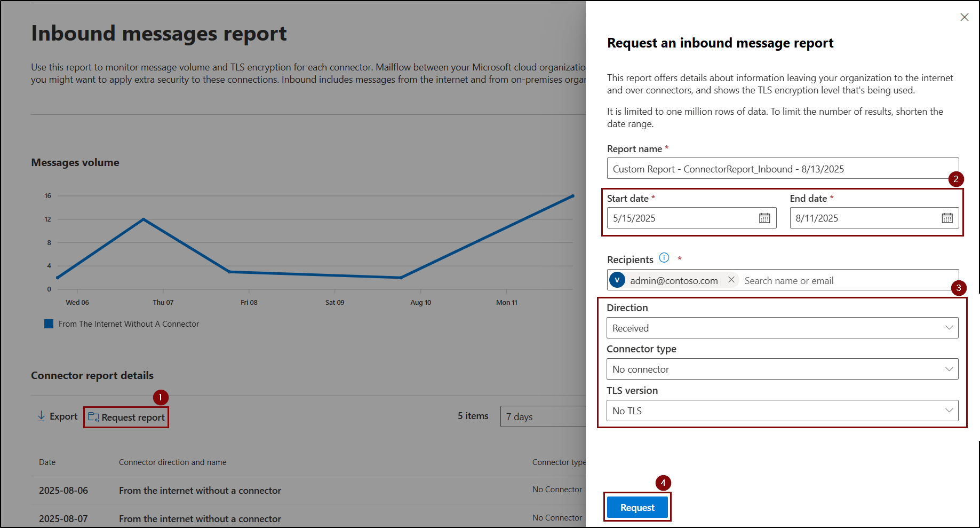Click the Export download icon

click(x=41, y=416)
